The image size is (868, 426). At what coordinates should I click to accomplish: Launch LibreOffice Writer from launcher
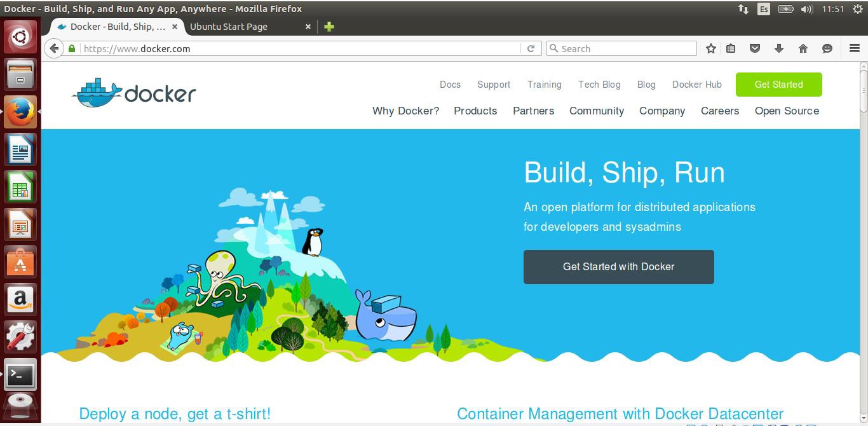20,150
